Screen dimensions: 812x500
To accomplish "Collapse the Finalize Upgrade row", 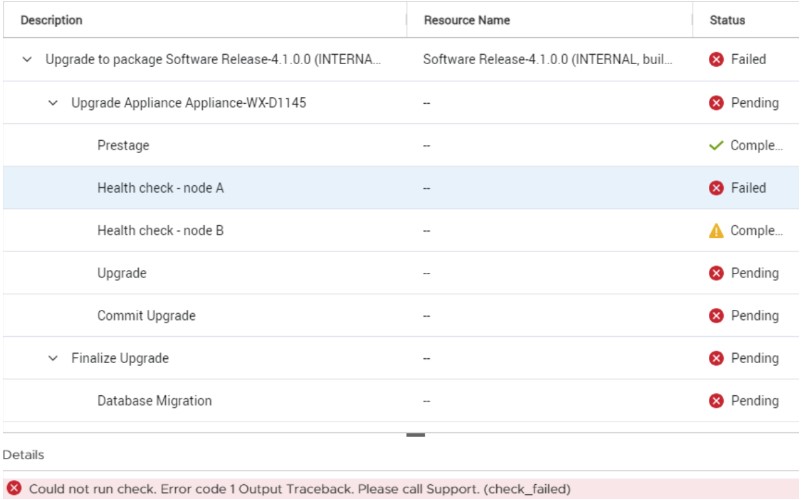I will point(53,358).
